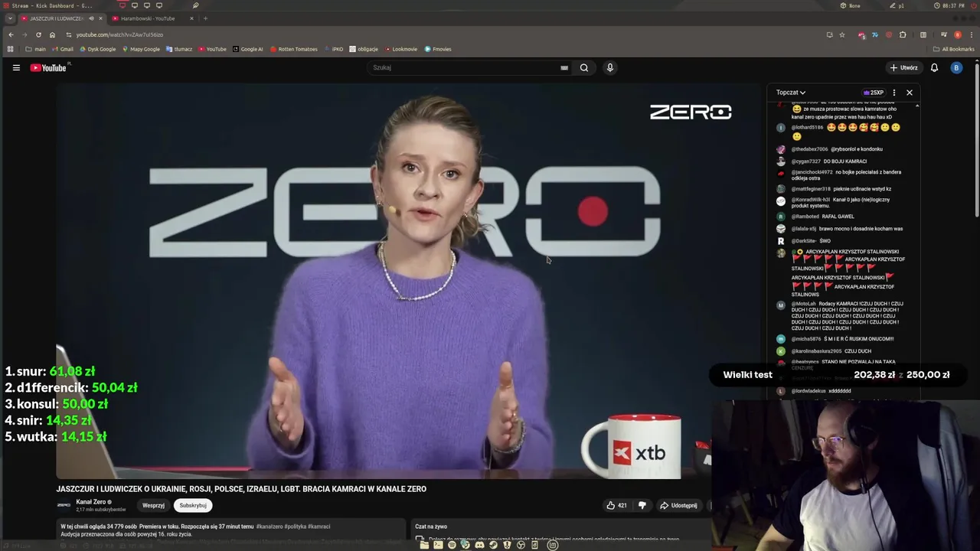
Task: Open the browser home page
Action: click(52, 34)
